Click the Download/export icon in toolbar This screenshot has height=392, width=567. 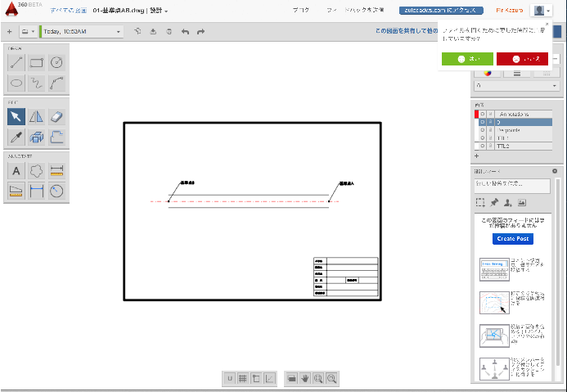153,32
